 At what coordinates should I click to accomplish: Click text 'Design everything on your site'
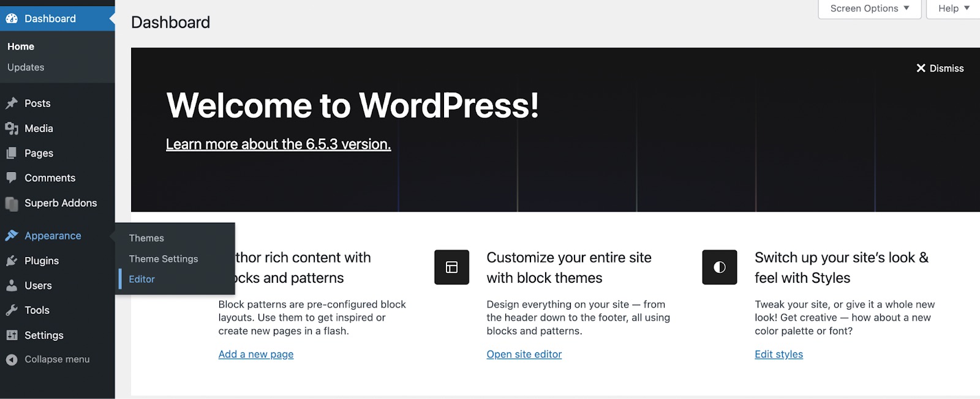[558, 304]
